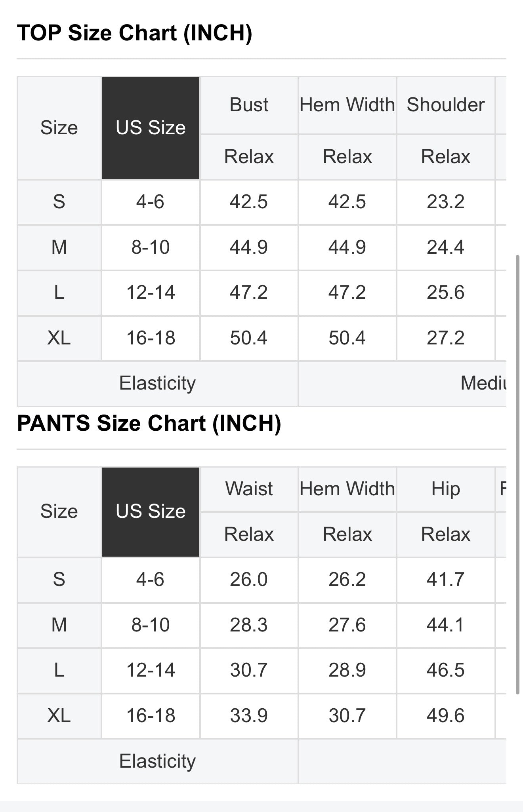Image resolution: width=523 pixels, height=812 pixels.
Task: Select the US Size header in TOP chart
Action: click(x=151, y=128)
